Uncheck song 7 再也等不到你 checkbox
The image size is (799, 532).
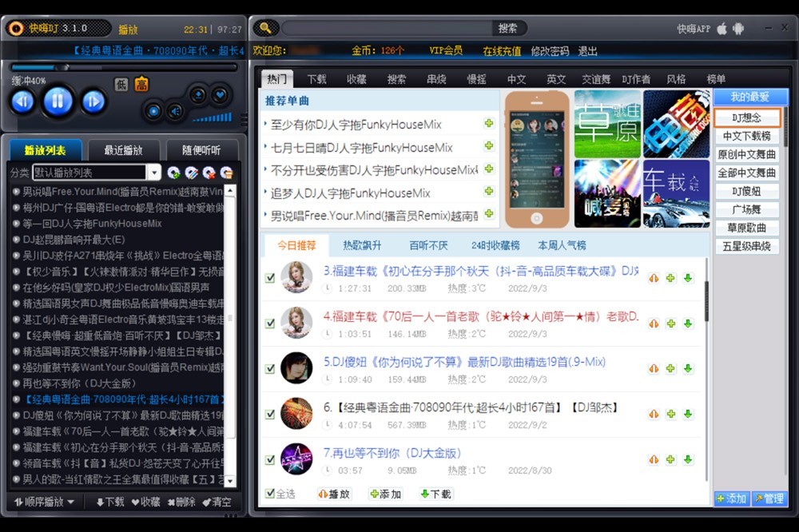point(270,459)
